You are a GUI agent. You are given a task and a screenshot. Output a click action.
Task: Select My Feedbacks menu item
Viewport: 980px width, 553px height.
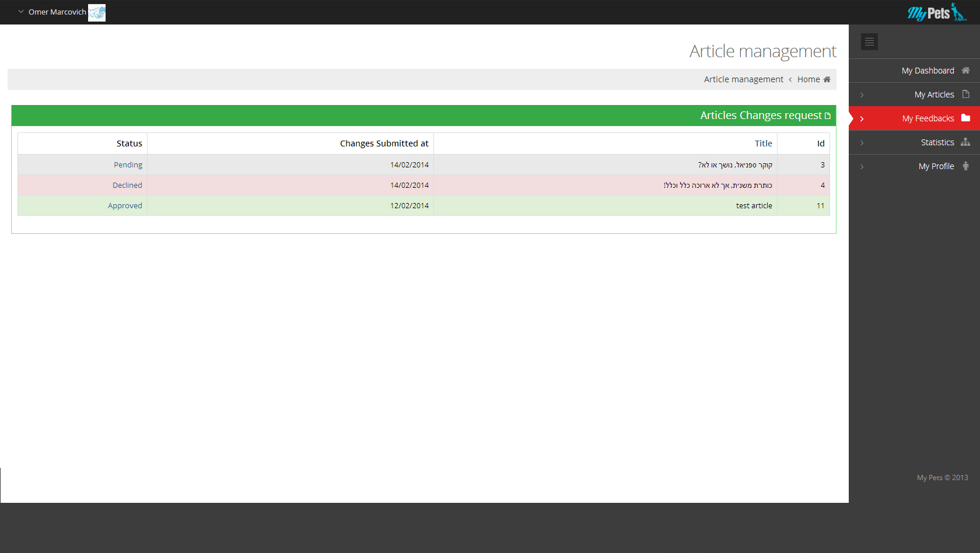(914, 118)
